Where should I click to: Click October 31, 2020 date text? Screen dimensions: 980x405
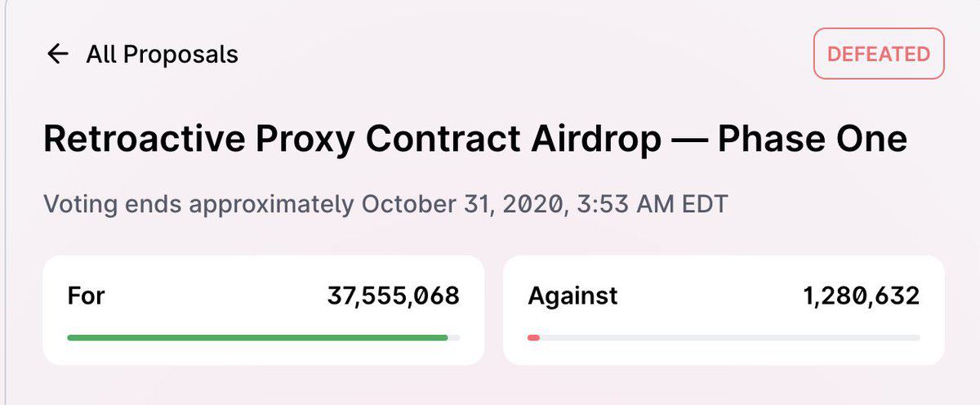tap(462, 203)
